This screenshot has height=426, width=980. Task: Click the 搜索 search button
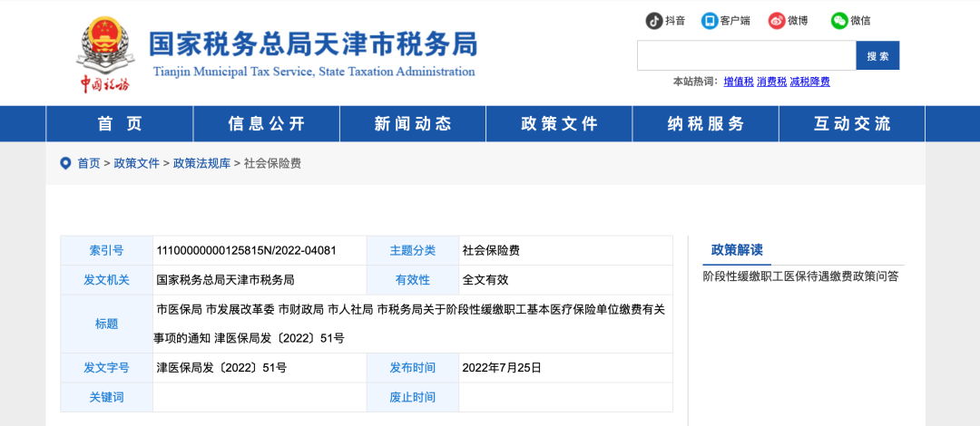877,55
